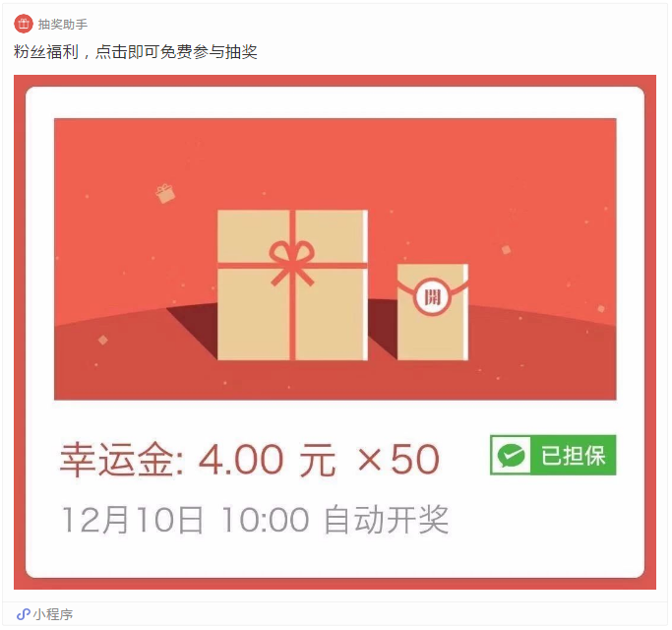Click the 12月10日 10:00 自动开奖 draw time
The image size is (672, 630).
256,520
